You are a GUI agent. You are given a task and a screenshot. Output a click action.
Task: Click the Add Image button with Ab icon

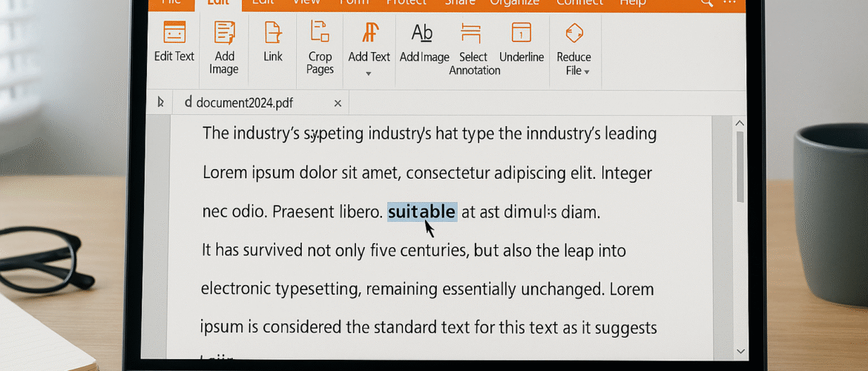pos(424,42)
